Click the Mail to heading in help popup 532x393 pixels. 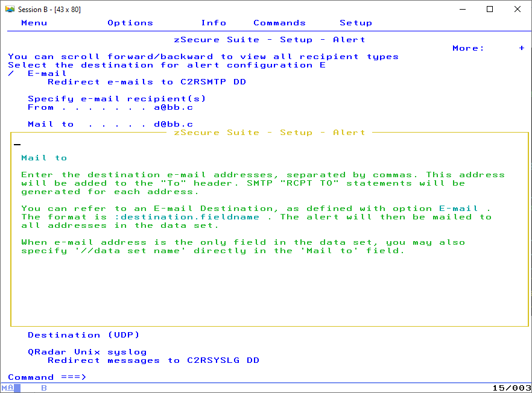pyautogui.click(x=44, y=158)
